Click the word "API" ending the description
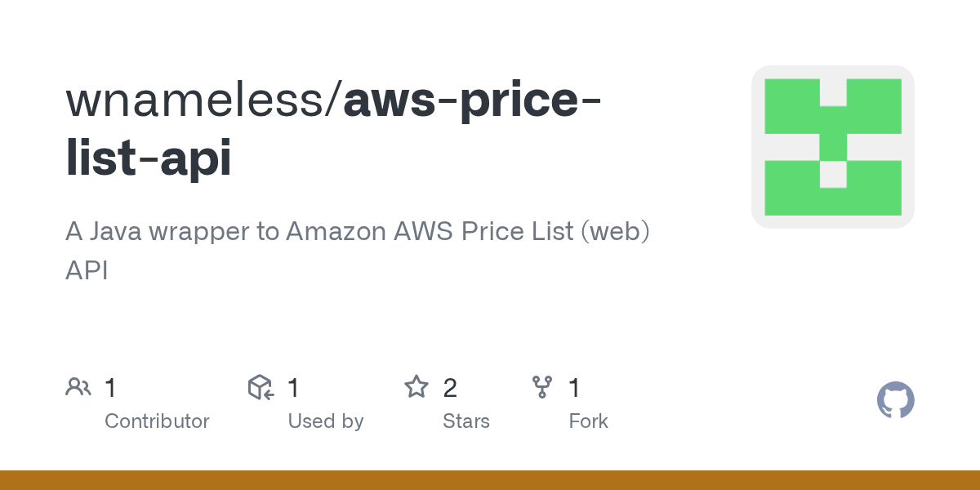This screenshot has width=980, height=490. [x=87, y=270]
